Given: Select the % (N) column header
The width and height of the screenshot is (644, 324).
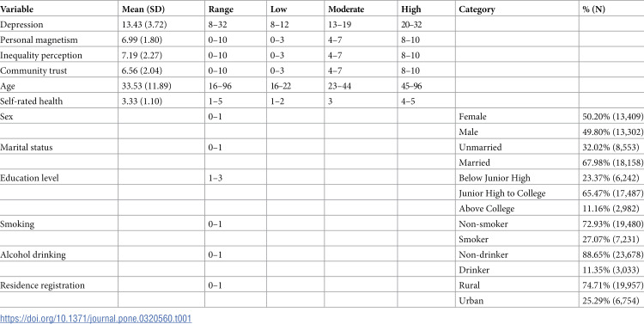Looking at the screenshot, I should click(x=594, y=9).
